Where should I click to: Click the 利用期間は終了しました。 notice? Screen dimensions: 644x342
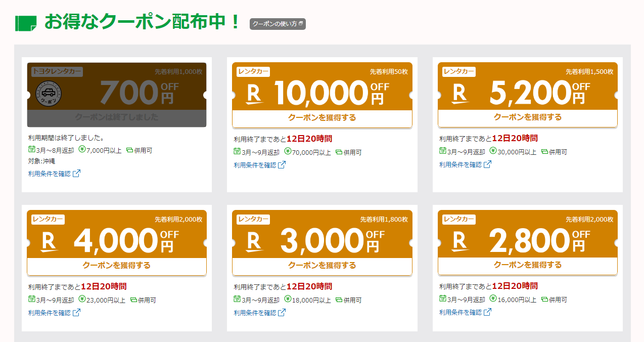(66, 138)
